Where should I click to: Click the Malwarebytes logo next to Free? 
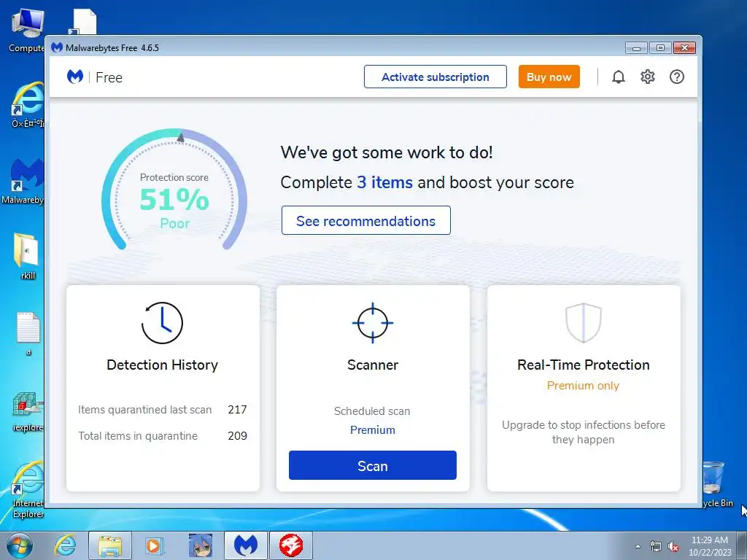75,77
